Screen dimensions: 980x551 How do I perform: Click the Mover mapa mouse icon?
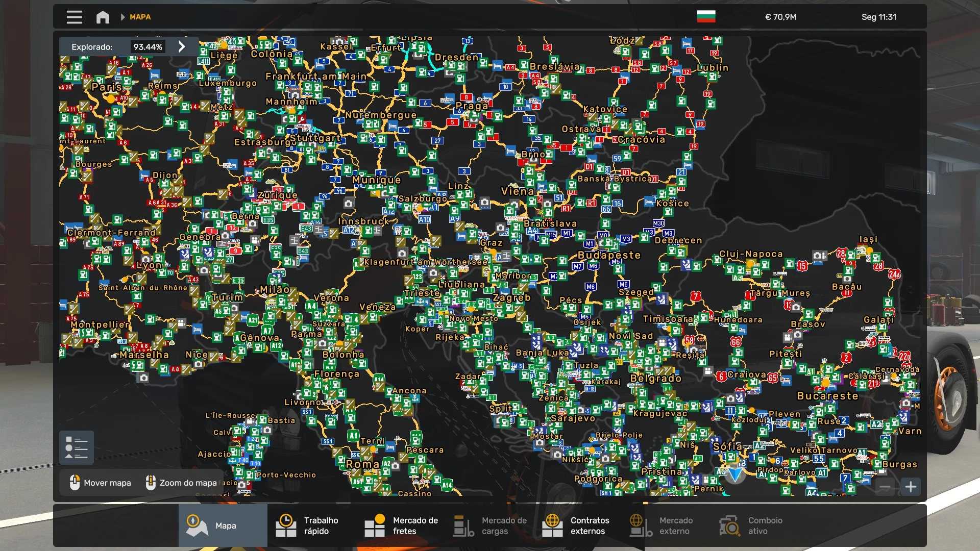pos(75,482)
